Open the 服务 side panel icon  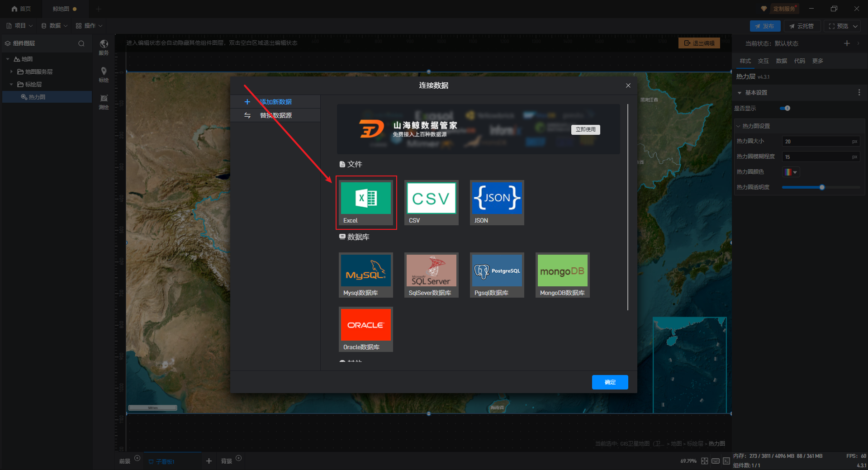click(x=104, y=47)
